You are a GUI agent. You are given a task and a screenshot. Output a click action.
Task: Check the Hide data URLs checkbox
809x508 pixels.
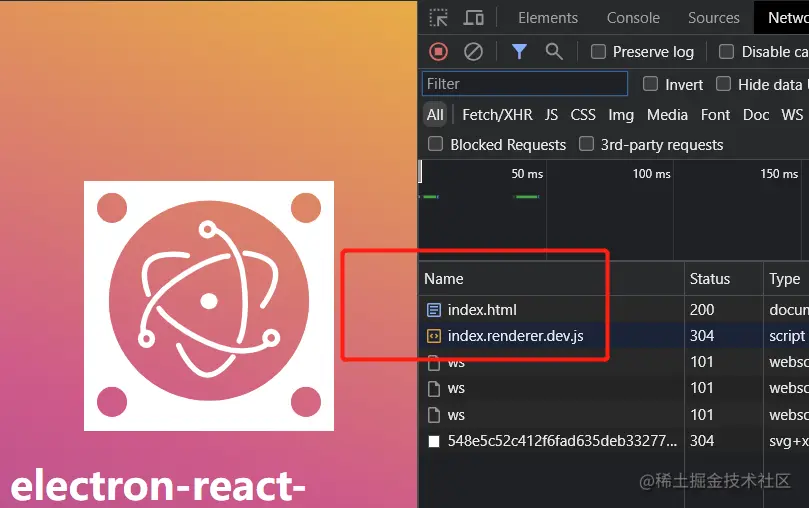click(723, 84)
